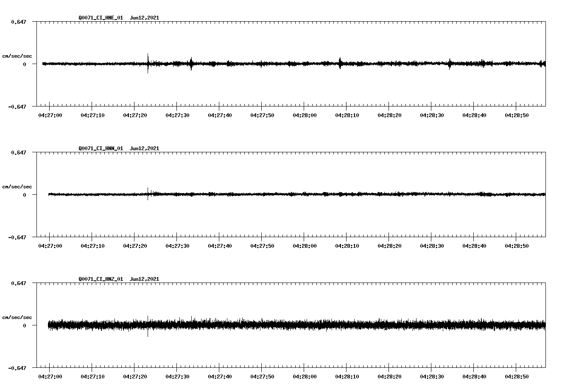This screenshot has height=392, width=576.
Task: Click the 04:28:30 time label under HNN plot
Action: click(432, 246)
